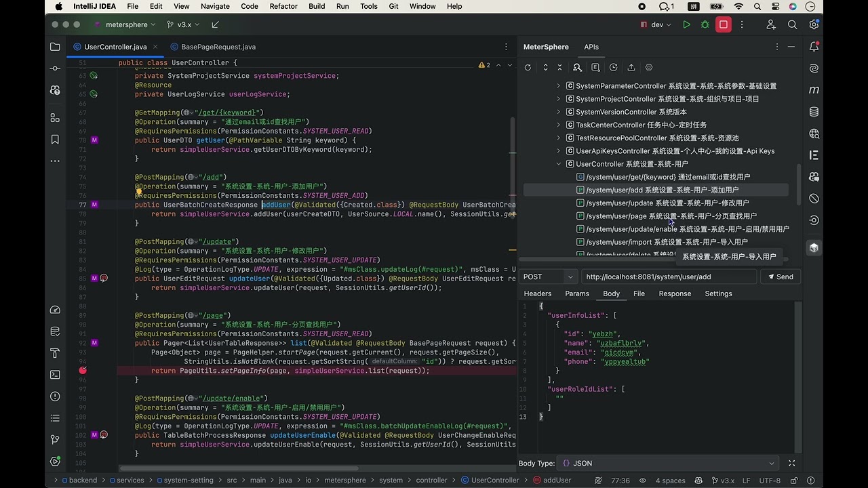Open IDE settings gear in top toolbar
The image size is (868, 488).
814,24
